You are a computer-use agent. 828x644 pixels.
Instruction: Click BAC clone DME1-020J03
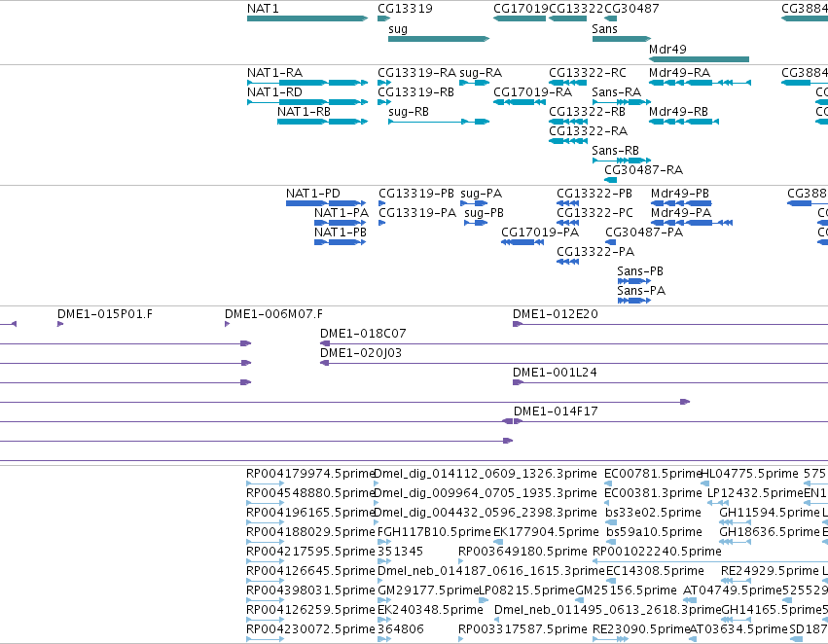[x=574, y=363]
